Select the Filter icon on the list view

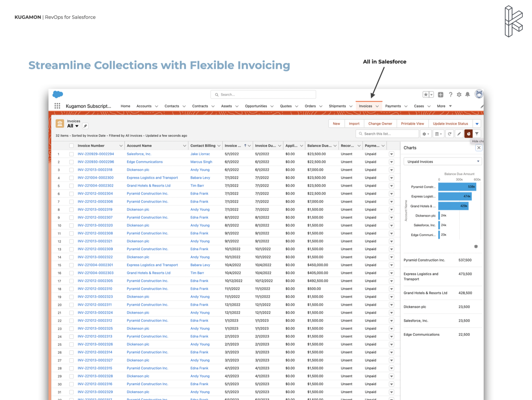(x=477, y=133)
